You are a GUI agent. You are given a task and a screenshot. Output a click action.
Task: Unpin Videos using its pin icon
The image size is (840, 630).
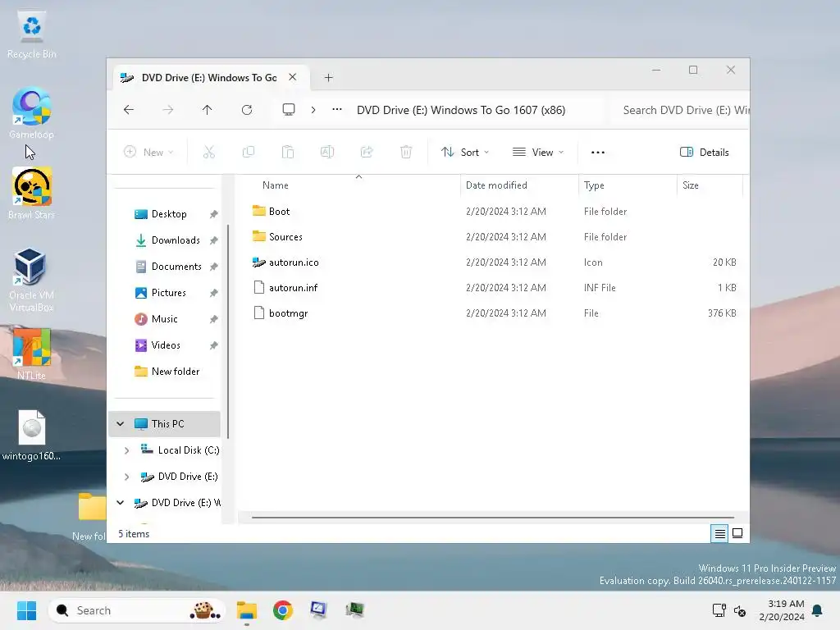(214, 345)
